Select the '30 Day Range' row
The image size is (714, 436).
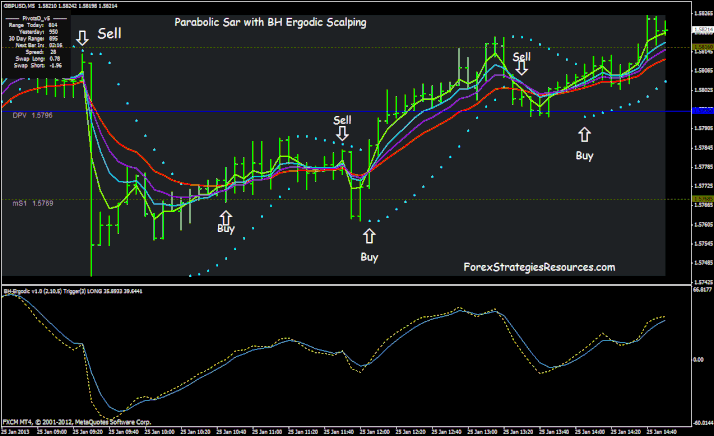[33, 39]
